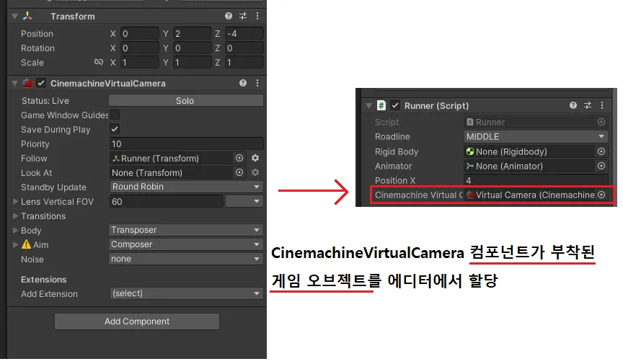Open Roadline MIDDLE dropdown
The width and height of the screenshot is (623, 364).
click(x=536, y=137)
